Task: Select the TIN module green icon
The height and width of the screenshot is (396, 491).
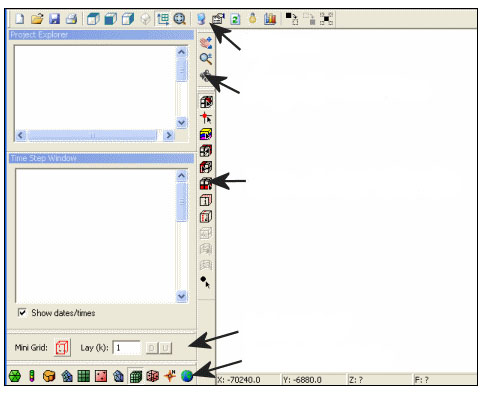Action: [14, 376]
